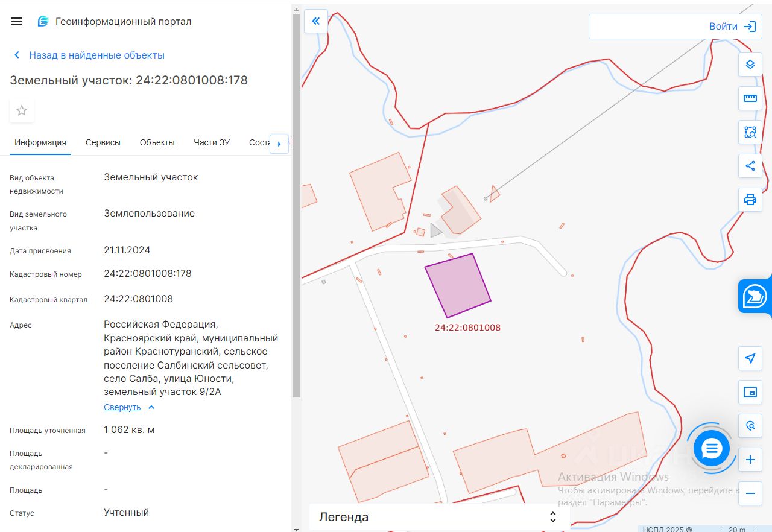Zoom out on the map
Screen dimensions: 772x532
pos(750,493)
